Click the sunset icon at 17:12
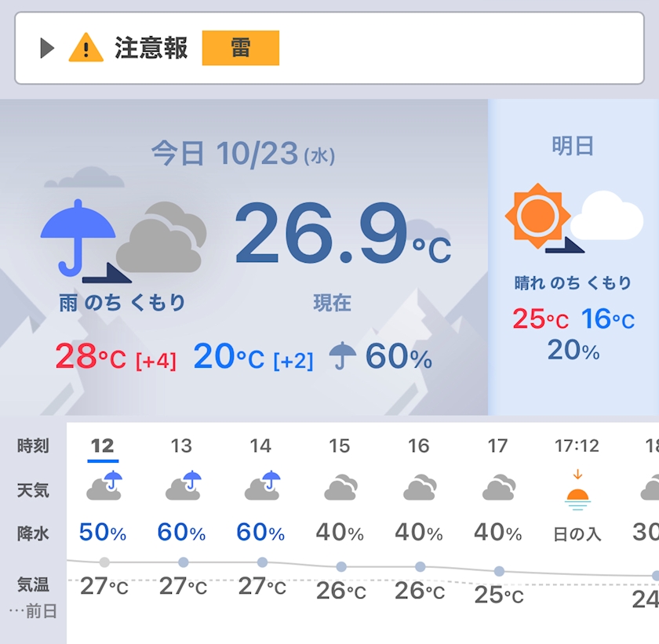 pyautogui.click(x=577, y=490)
